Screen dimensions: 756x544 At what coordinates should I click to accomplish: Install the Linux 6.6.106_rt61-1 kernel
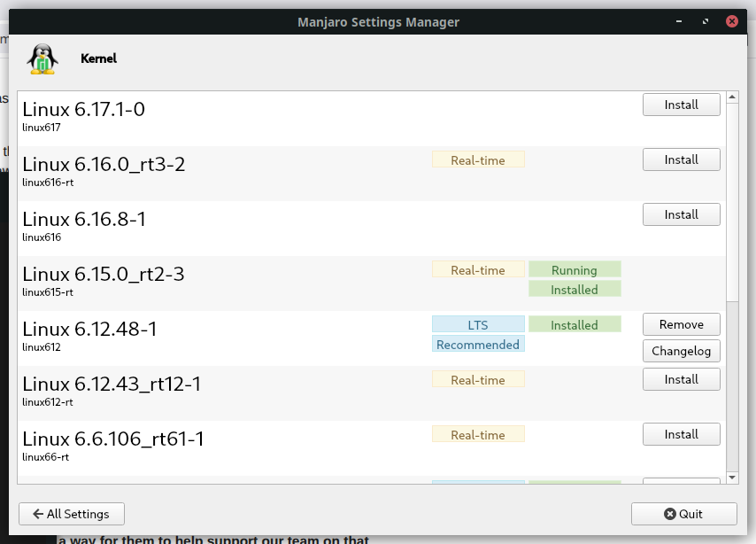tap(681, 434)
